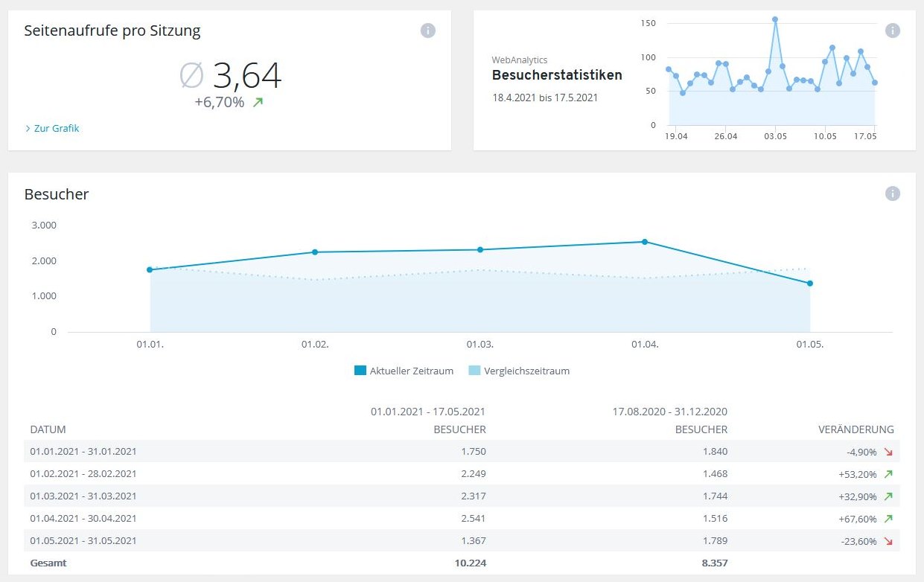Click info icon in Seitenaufrufe pro Sitzung card
The width and height of the screenshot is (924, 582).
(427, 31)
